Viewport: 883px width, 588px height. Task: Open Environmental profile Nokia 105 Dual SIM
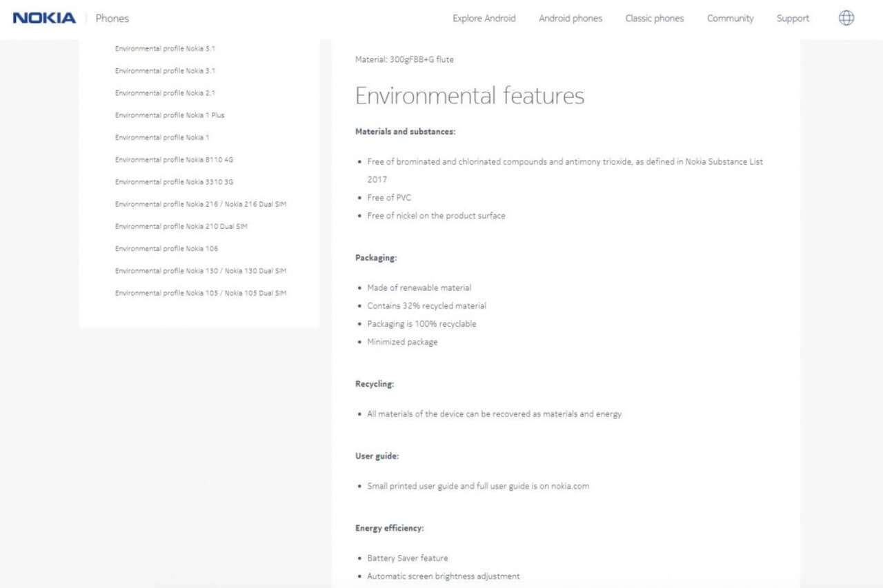click(201, 293)
